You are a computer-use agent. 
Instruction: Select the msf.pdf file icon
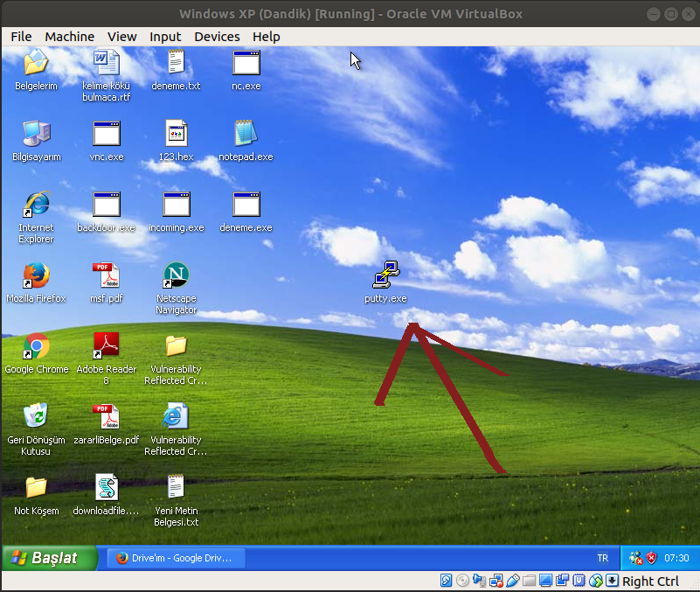[107, 275]
